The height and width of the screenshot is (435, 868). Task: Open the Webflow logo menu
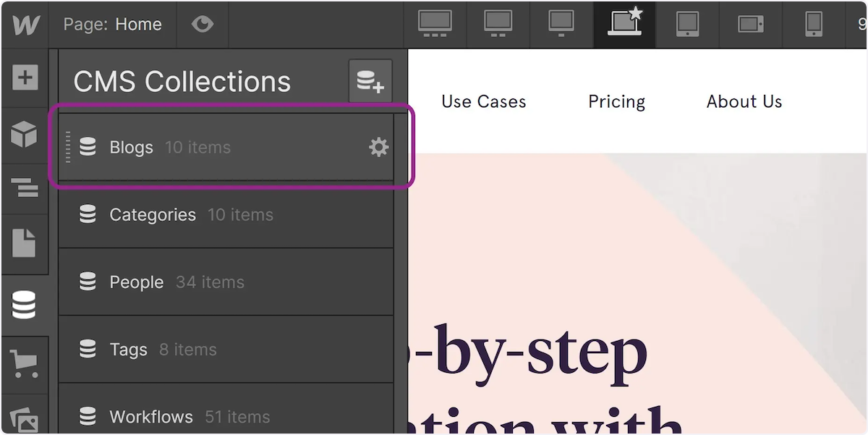click(25, 25)
